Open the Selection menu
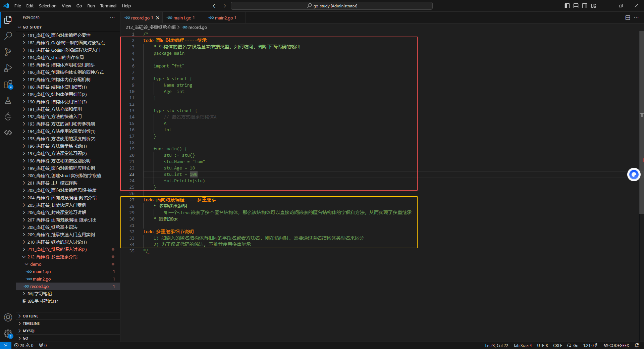This screenshot has height=349, width=644. coord(48,6)
